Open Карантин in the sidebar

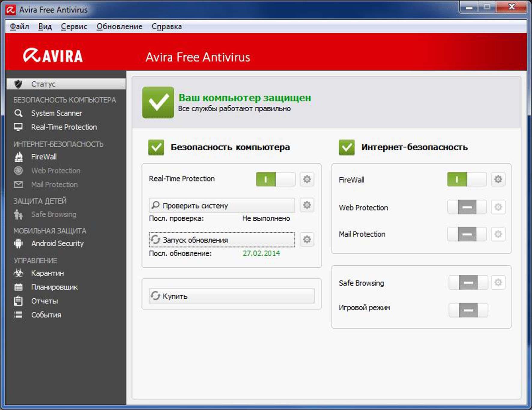coord(47,273)
